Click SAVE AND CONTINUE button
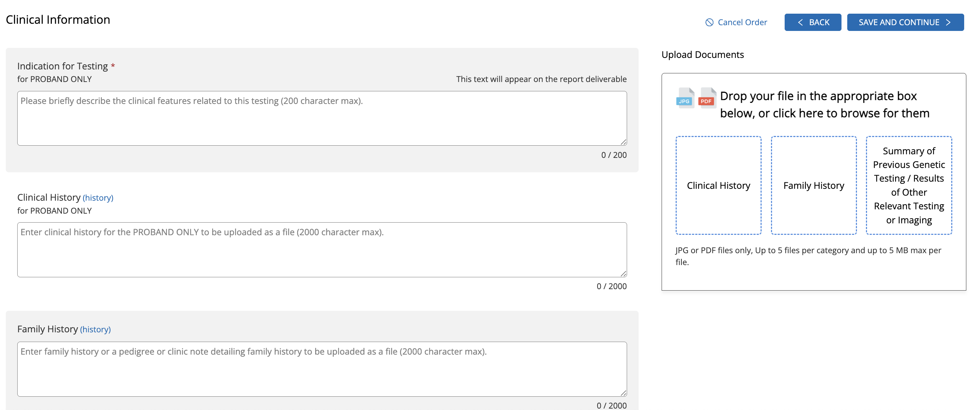 [905, 22]
